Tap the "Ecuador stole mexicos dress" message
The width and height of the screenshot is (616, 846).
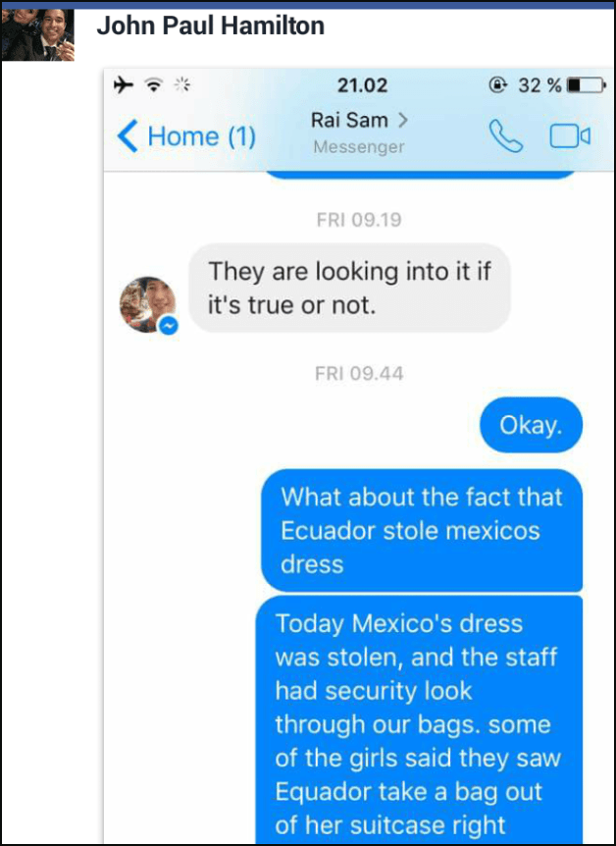click(x=422, y=530)
